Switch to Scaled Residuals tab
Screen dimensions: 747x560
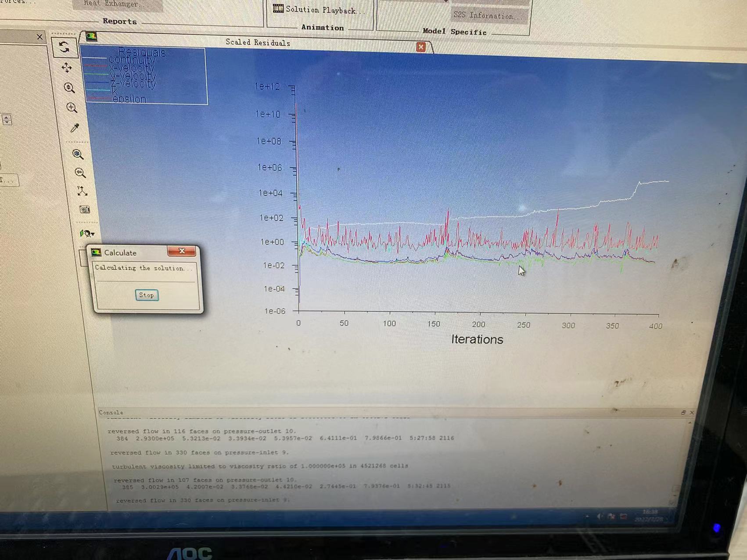tap(258, 43)
